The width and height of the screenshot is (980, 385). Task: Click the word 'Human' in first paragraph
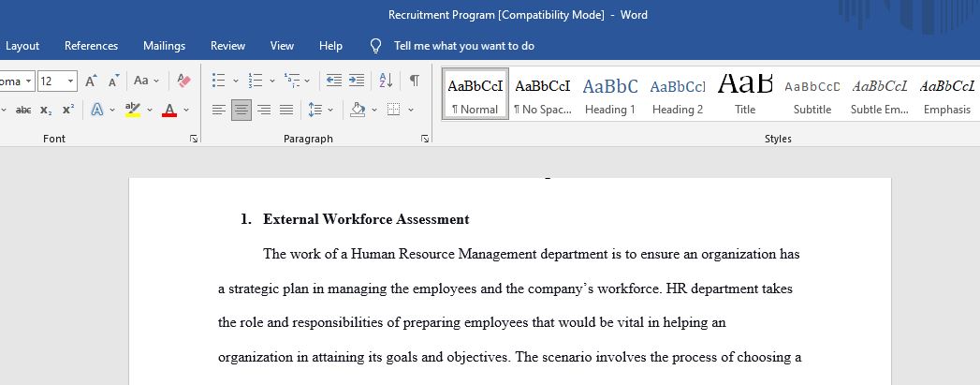(x=373, y=255)
